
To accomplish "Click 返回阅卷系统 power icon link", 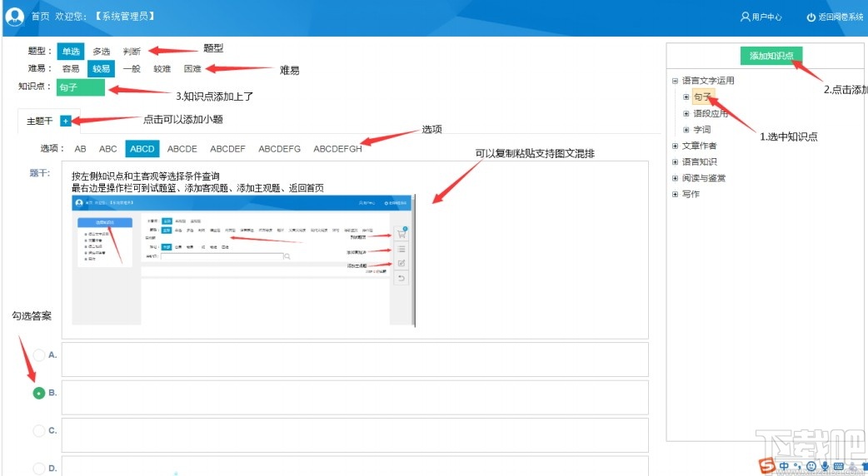I will click(x=835, y=17).
